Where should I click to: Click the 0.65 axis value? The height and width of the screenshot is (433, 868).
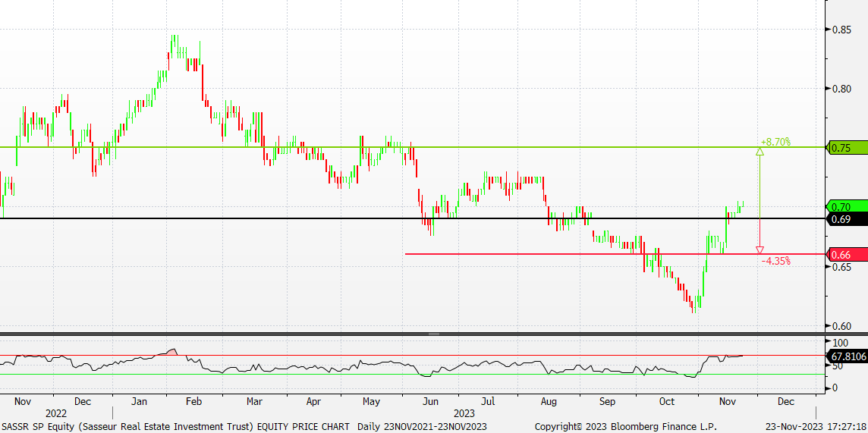point(842,266)
